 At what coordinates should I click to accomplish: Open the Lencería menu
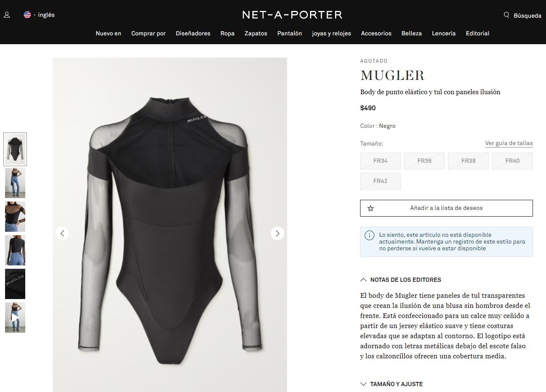coord(444,33)
